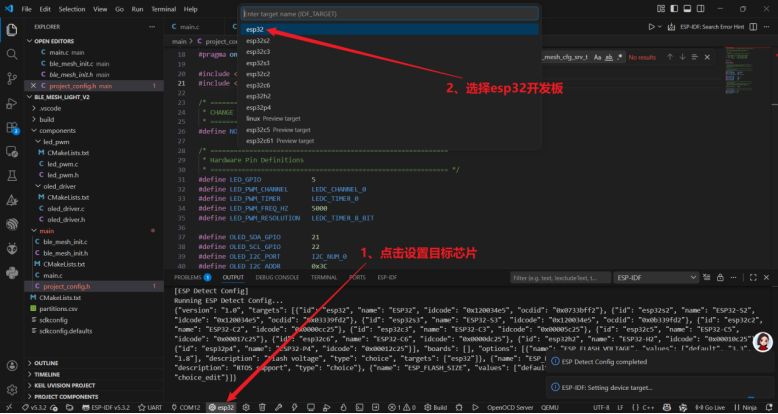The width and height of the screenshot is (778, 414).
Task: Maximize the panel size
Action: 753,277
